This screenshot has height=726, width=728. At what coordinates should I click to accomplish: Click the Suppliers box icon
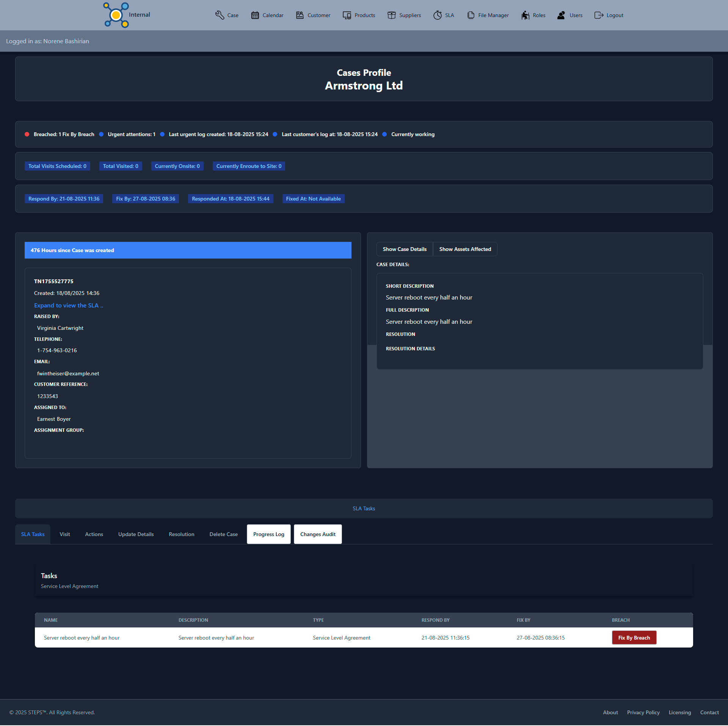[392, 15]
